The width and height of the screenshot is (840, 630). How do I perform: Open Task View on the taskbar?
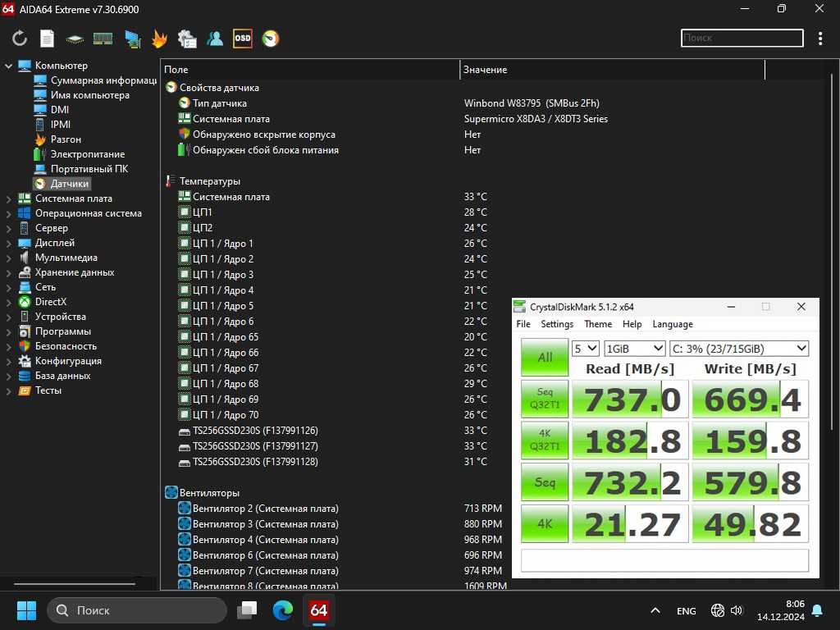[247, 610]
